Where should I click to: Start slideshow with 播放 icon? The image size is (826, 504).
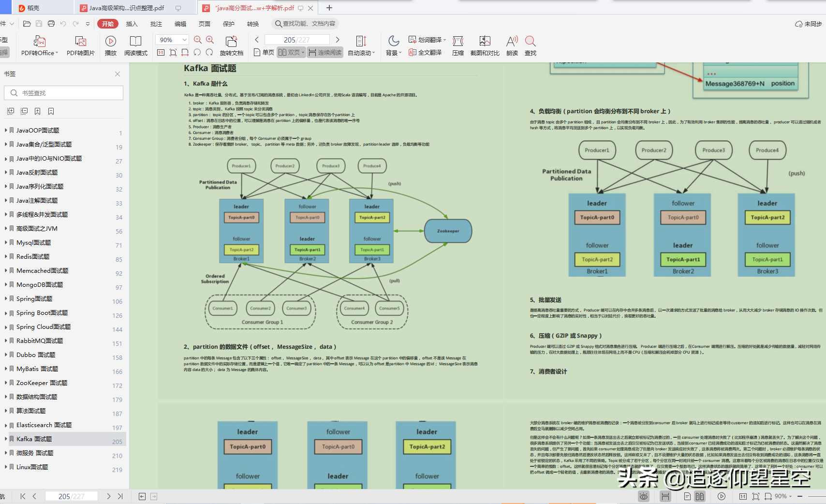pyautogui.click(x=111, y=41)
